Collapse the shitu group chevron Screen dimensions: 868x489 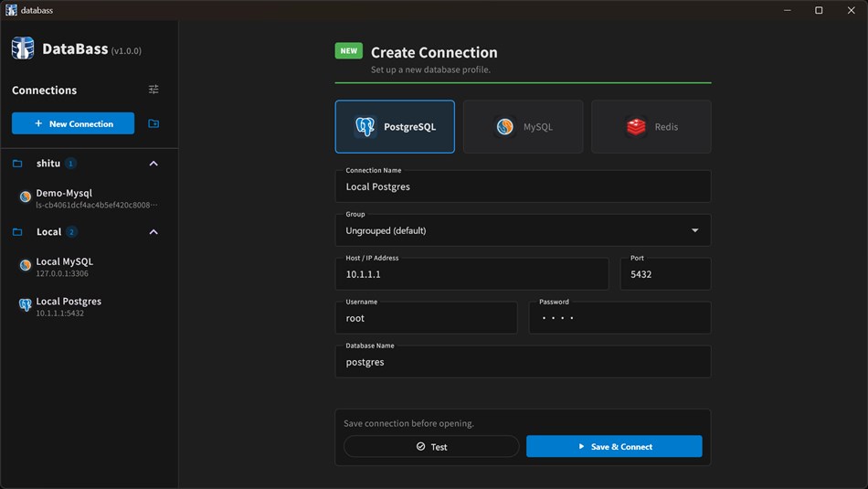pyautogui.click(x=153, y=164)
